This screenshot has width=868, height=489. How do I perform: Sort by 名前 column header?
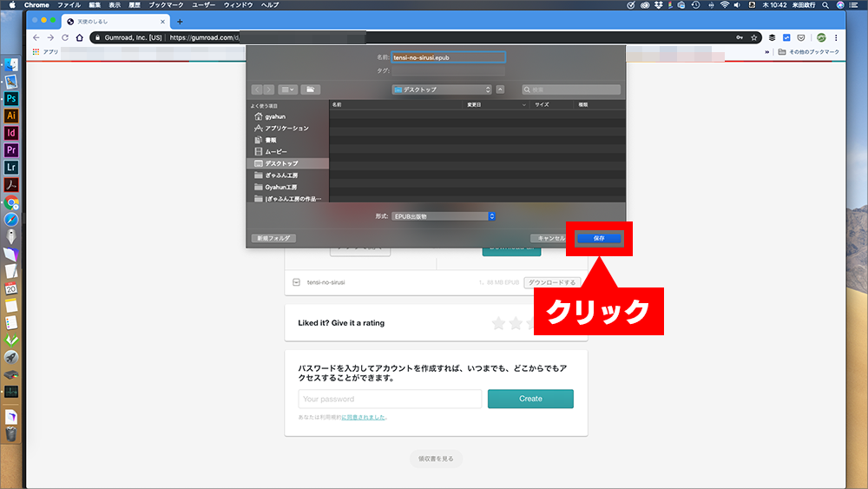(x=396, y=105)
